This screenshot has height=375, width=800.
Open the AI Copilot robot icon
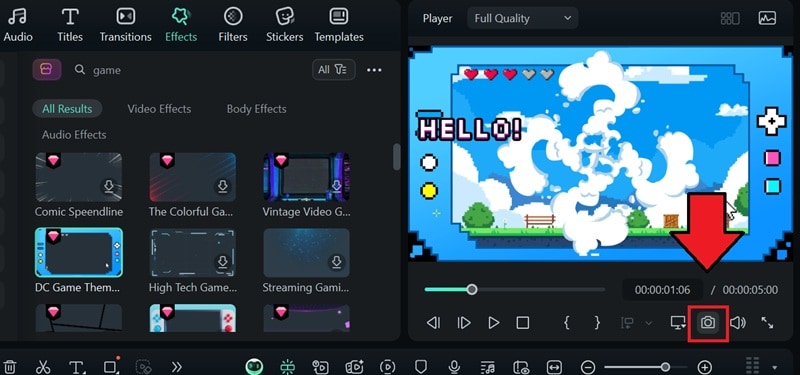(x=254, y=367)
